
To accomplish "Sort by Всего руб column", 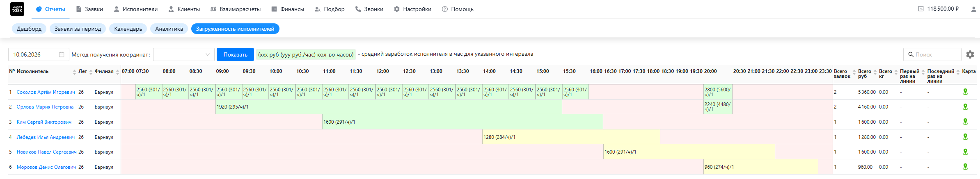I will (x=875, y=72).
